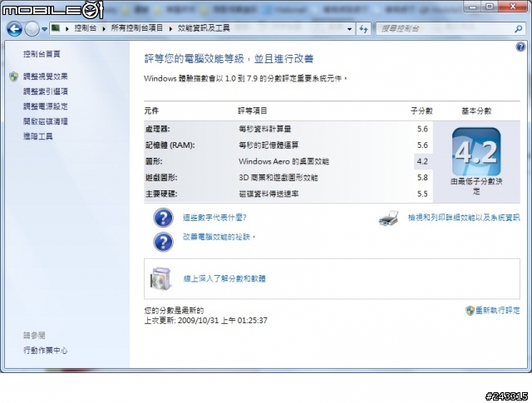This screenshot has width=532, height=403.
Task: Expand arrow before 所有控制台項目 breadcrumb
Action: 104,29
